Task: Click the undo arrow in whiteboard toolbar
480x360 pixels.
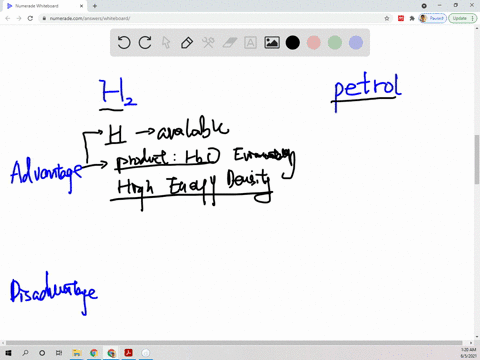Action: (124, 43)
